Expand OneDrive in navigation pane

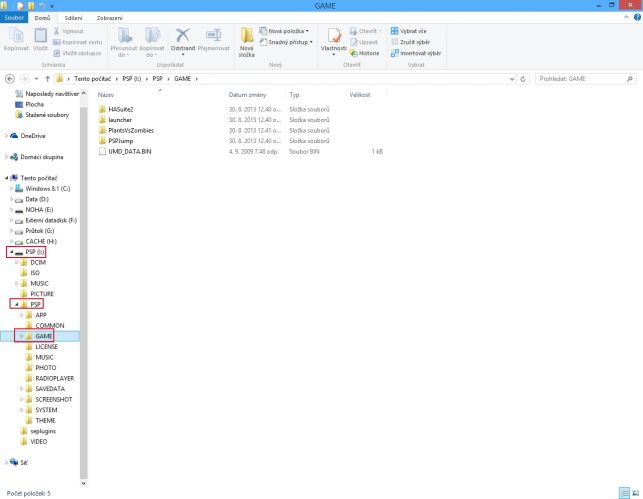point(6,136)
